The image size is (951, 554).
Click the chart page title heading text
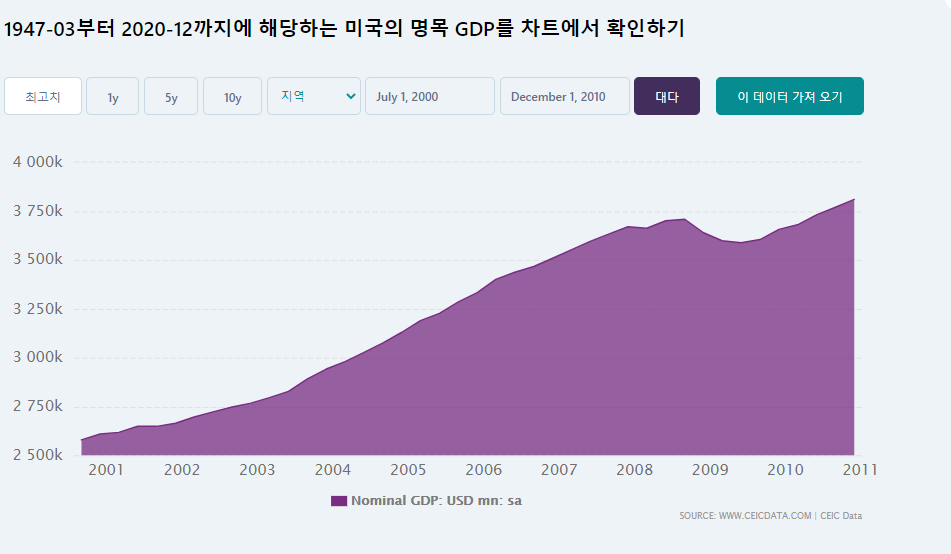(344, 29)
